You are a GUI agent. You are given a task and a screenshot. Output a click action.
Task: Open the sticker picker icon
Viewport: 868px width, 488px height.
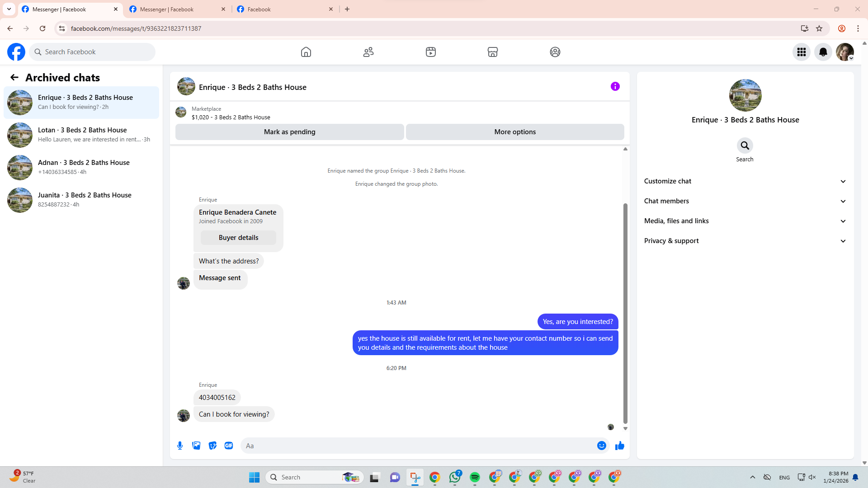(x=212, y=446)
